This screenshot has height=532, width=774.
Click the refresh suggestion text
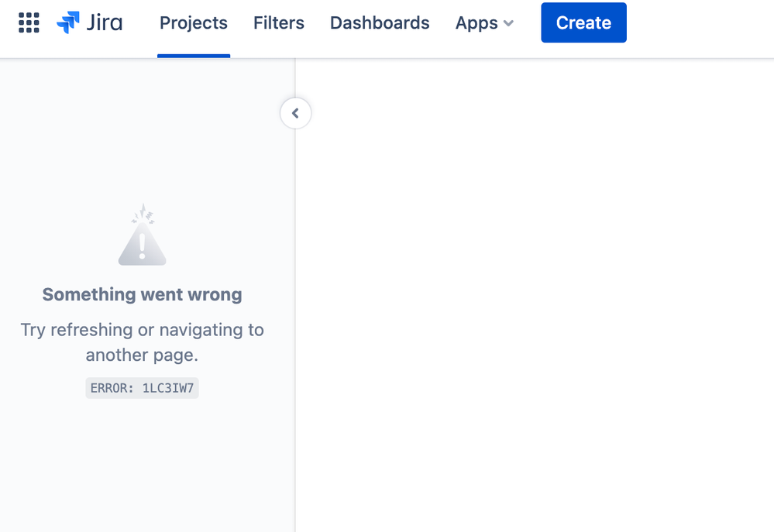point(142,342)
